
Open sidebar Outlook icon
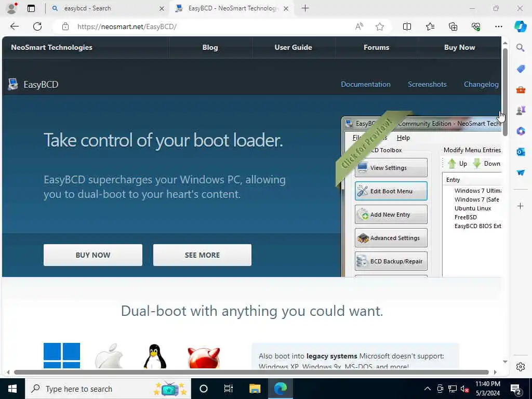coord(521,152)
